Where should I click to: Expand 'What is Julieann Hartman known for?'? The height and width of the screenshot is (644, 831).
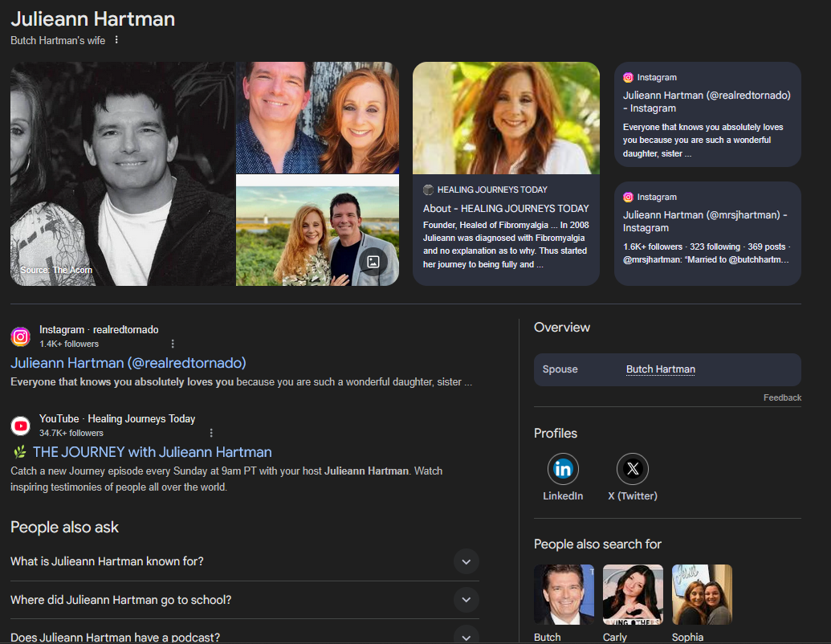click(x=245, y=561)
